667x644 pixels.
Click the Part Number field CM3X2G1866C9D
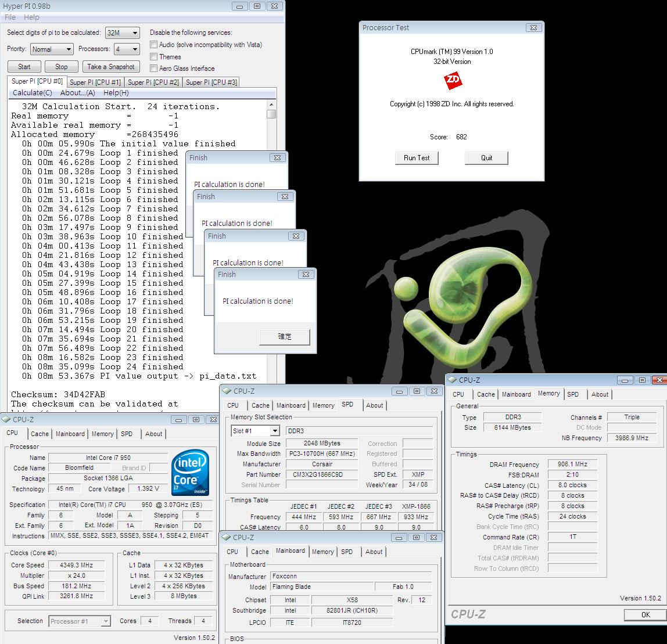coord(322,474)
